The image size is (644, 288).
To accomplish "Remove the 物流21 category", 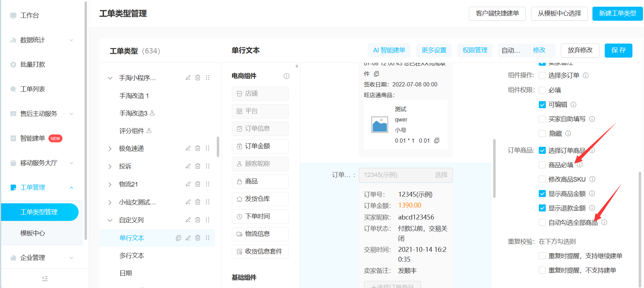I will [x=198, y=184].
